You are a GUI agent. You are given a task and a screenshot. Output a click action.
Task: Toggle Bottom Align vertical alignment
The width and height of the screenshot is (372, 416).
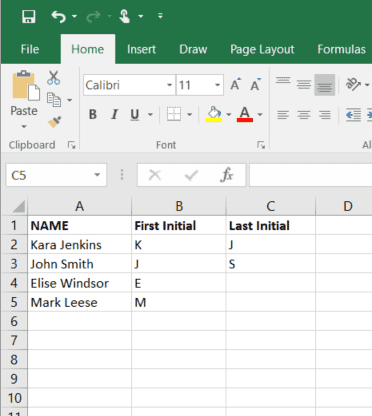(x=324, y=85)
